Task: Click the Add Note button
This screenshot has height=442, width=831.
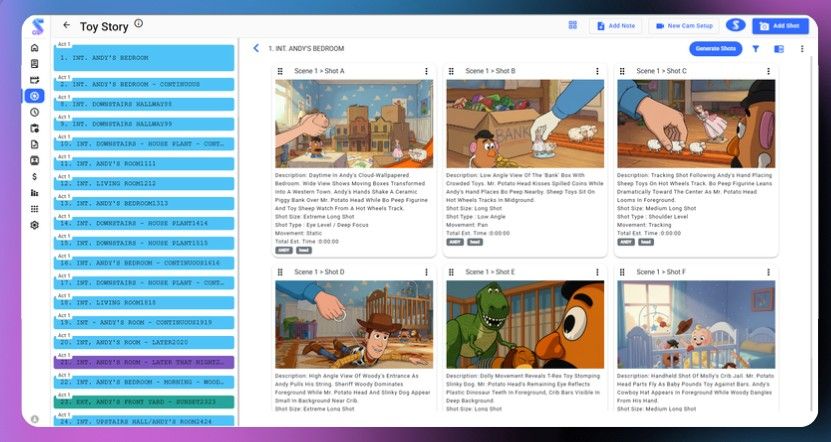Action: coord(615,25)
